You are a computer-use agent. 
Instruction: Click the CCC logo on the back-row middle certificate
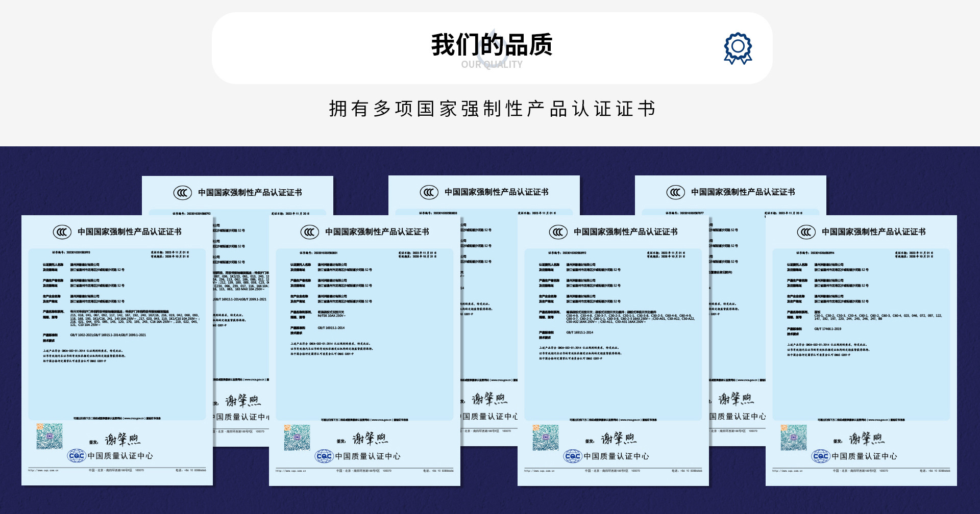point(429,192)
